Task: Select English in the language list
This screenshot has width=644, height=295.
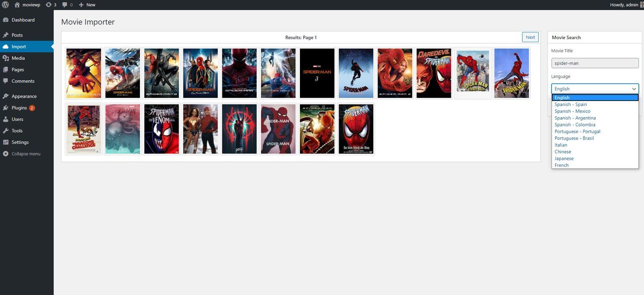Action: tap(595, 97)
